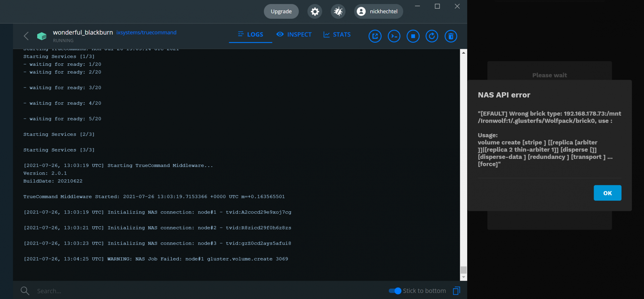Stop the running container
The height and width of the screenshot is (299, 644).
(413, 36)
